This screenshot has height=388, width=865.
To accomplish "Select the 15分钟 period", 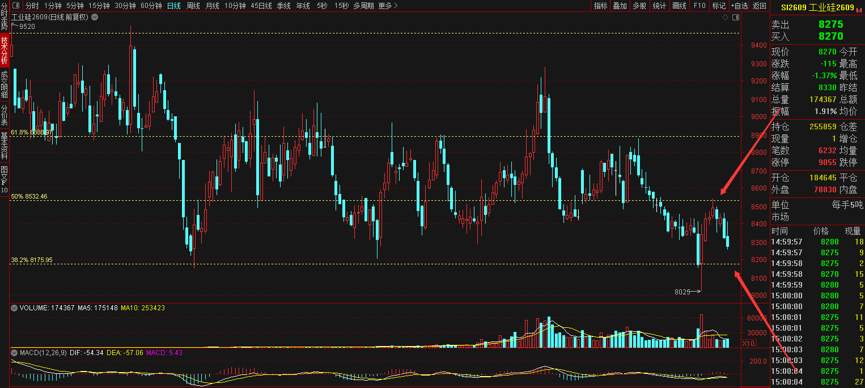I will (x=99, y=6).
